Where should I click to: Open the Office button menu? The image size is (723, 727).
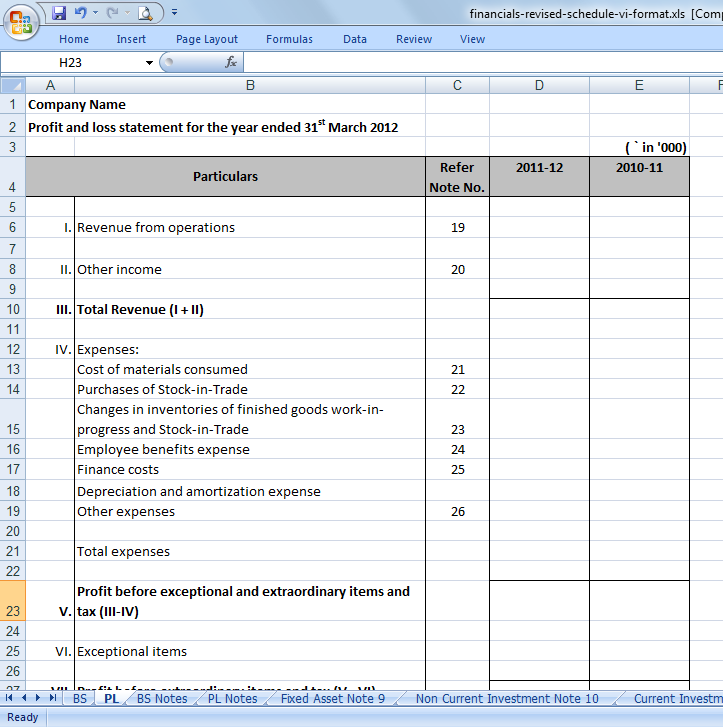20,21
